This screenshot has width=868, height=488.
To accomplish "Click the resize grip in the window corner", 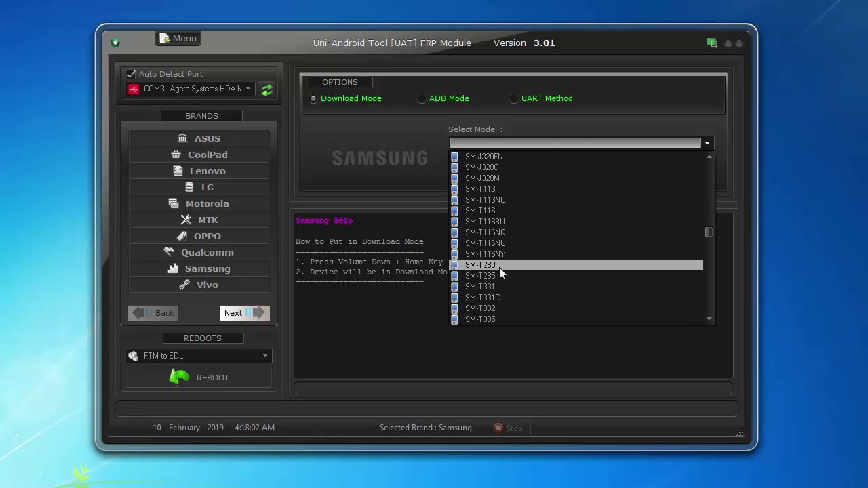I will (x=739, y=433).
